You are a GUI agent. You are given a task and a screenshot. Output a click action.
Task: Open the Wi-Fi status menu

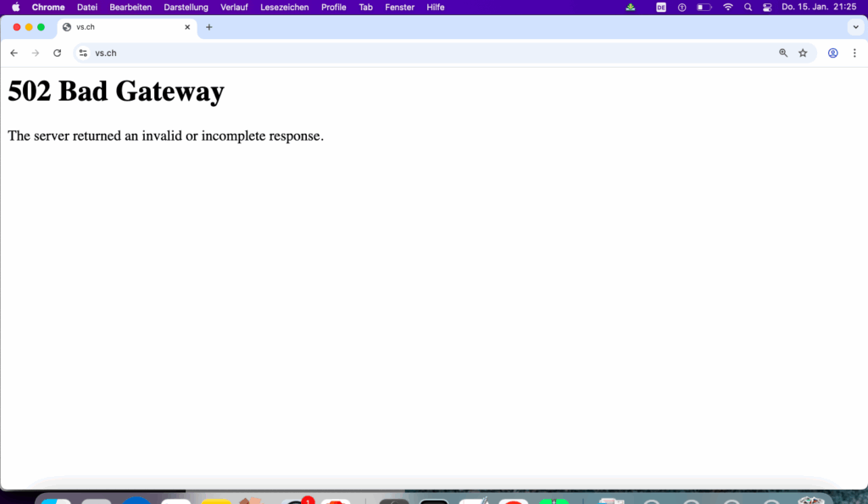[x=727, y=7]
